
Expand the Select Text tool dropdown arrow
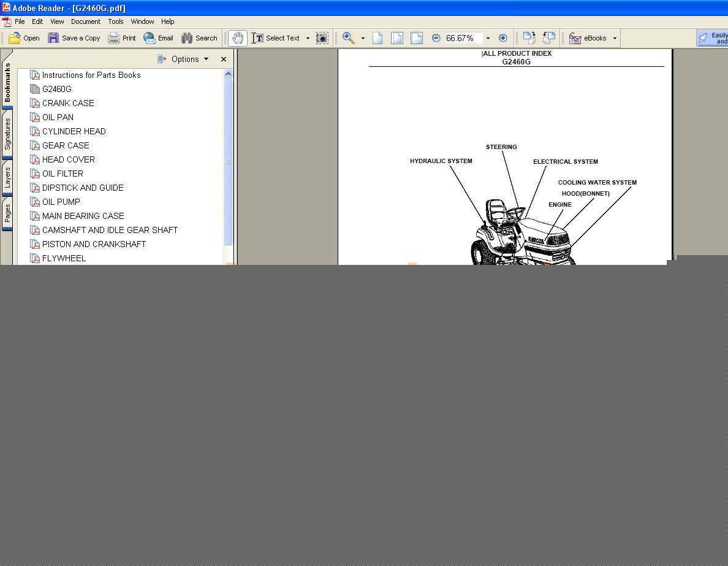(x=308, y=38)
